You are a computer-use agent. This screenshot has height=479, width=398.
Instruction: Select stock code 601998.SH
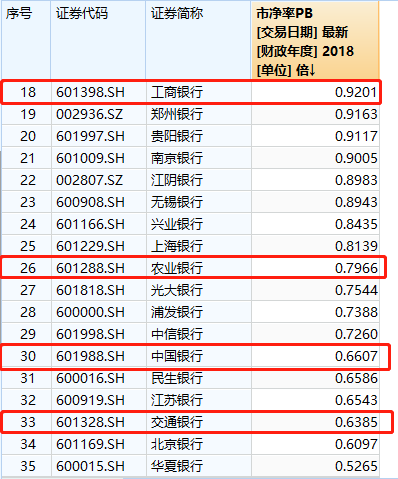[90, 334]
